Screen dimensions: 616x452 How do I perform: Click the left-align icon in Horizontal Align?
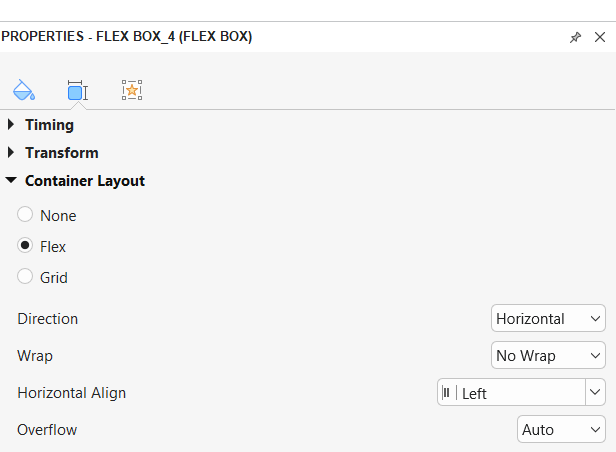pos(446,393)
